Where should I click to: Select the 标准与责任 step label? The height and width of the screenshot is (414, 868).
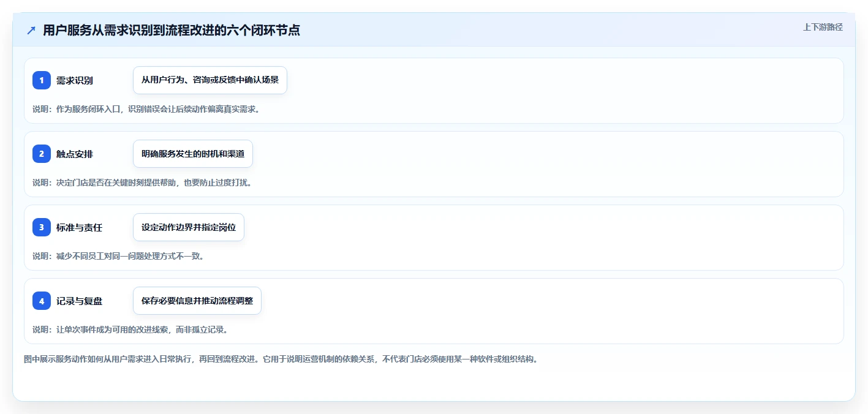coord(79,227)
